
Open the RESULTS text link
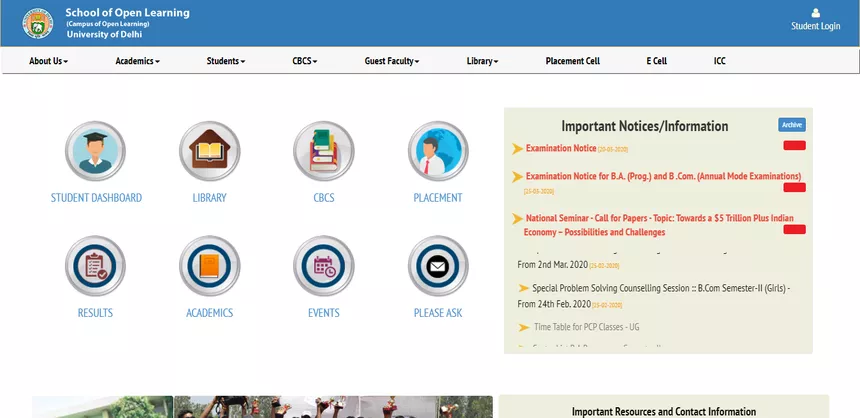[95, 313]
